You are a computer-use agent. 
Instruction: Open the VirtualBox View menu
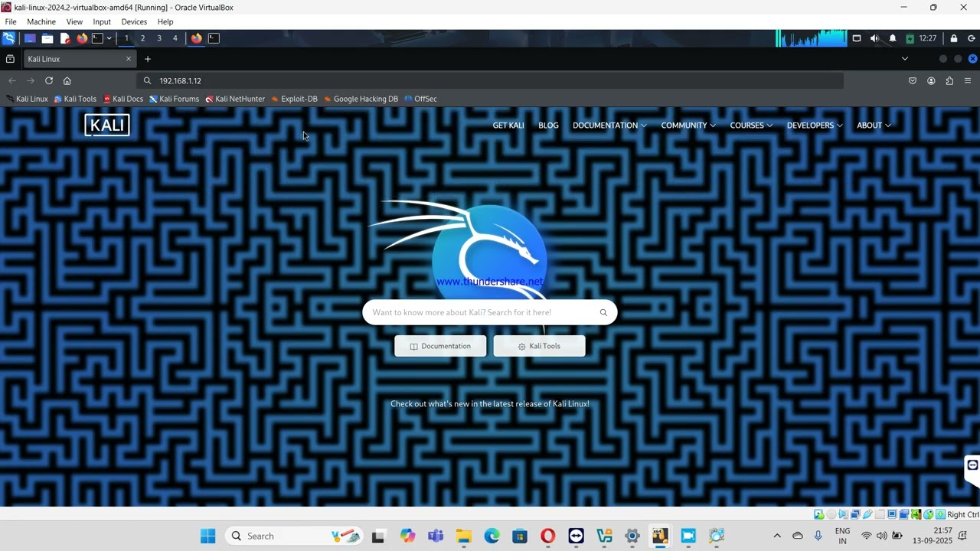click(74, 21)
